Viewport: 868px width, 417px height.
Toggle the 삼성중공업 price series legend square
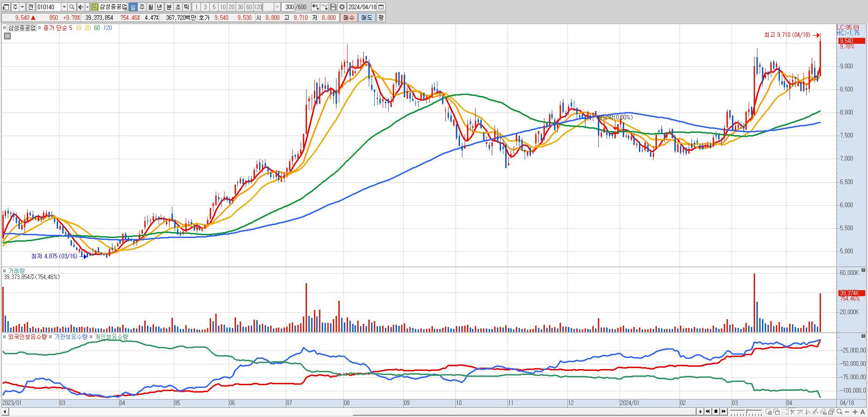tap(4, 28)
